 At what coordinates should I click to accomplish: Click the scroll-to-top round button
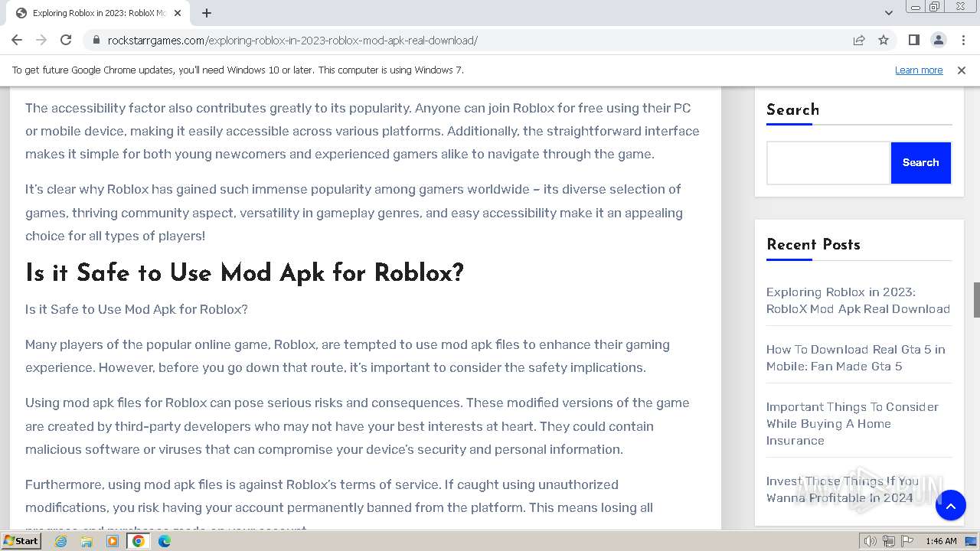[x=950, y=505]
